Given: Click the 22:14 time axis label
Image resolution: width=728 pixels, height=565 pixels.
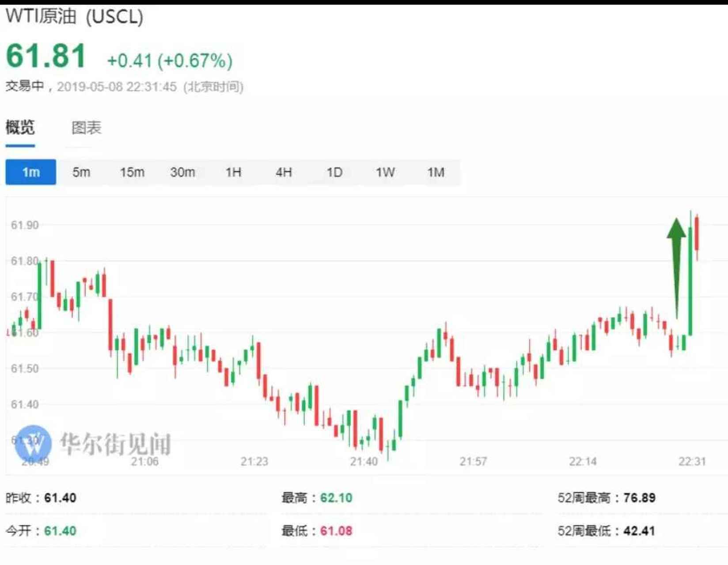Looking at the screenshot, I should click(583, 462).
